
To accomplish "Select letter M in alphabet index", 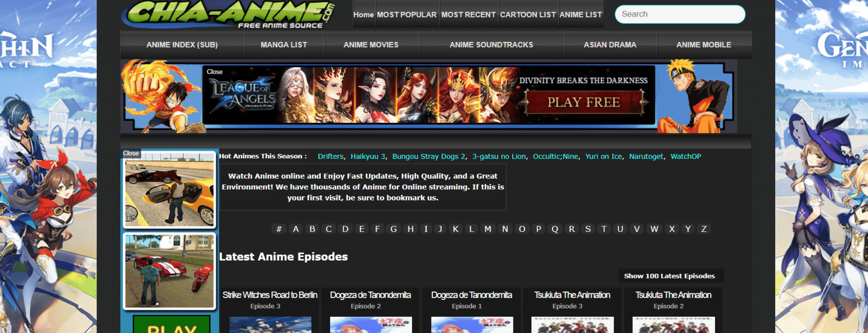I will coord(488,229).
